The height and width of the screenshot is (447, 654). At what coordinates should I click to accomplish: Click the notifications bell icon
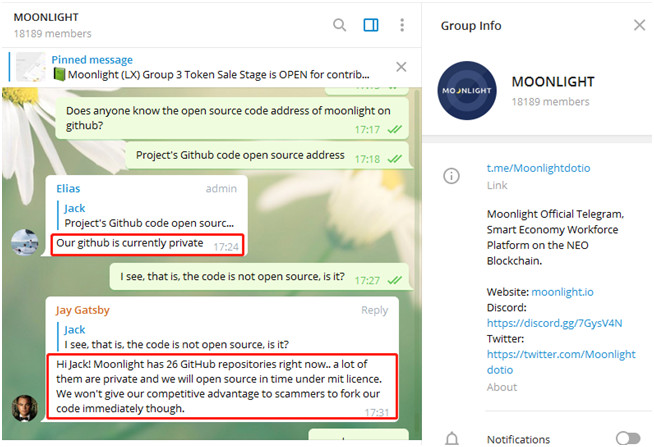coord(452,439)
